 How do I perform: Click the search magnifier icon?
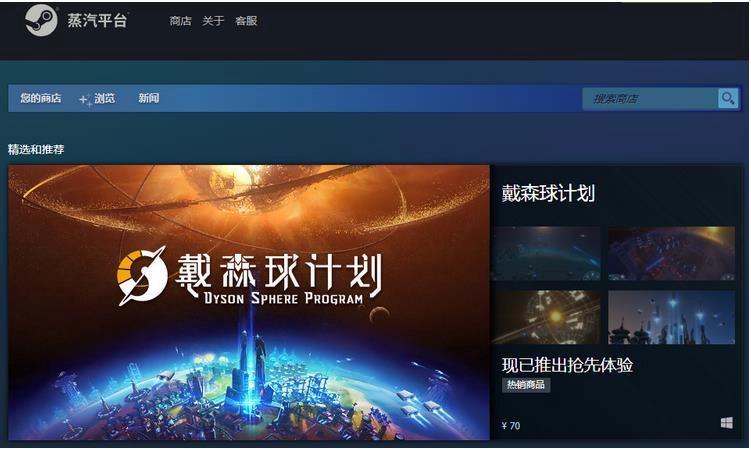pos(728,98)
